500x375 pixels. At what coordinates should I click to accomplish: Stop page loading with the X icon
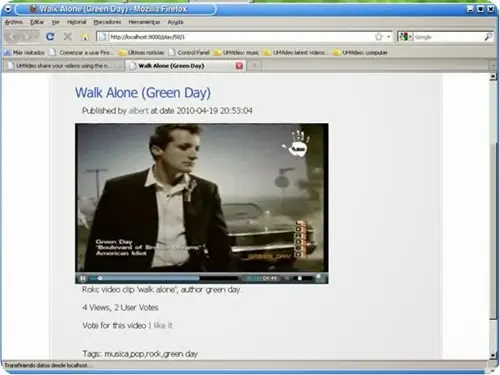(68, 37)
